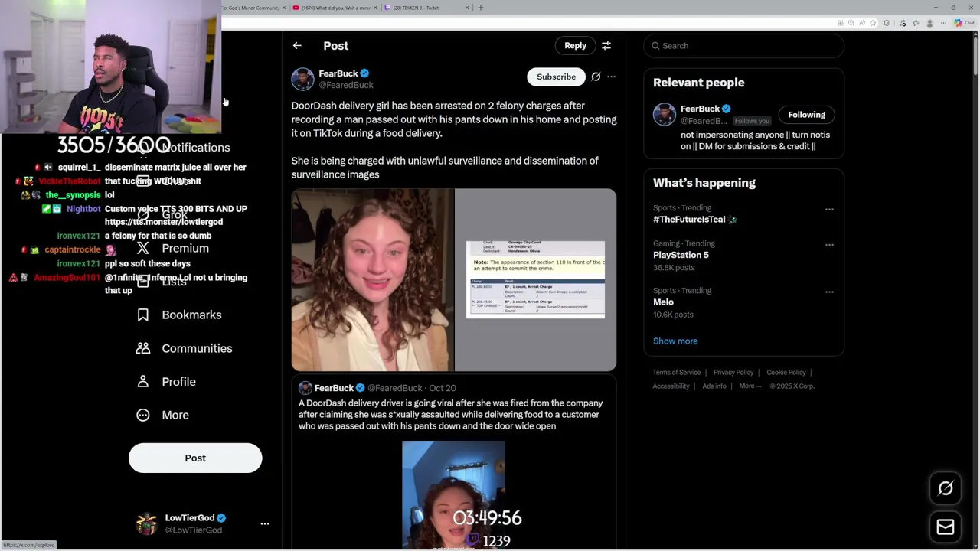
Task: Focus the X Search field
Action: click(743, 46)
